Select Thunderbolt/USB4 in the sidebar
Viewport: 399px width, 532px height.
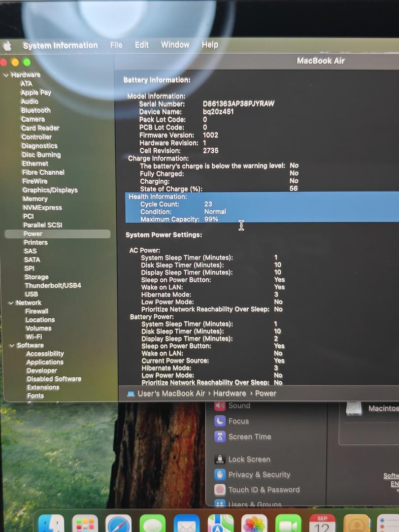pyautogui.click(x=53, y=285)
